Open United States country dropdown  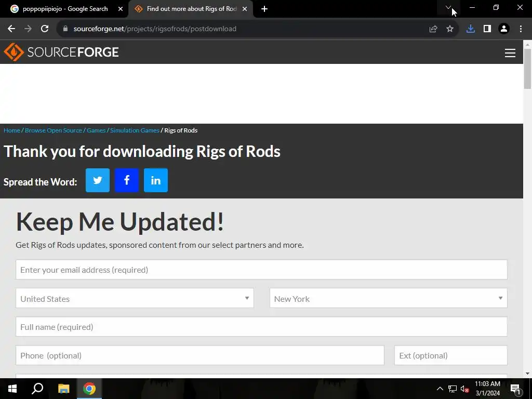(135, 298)
